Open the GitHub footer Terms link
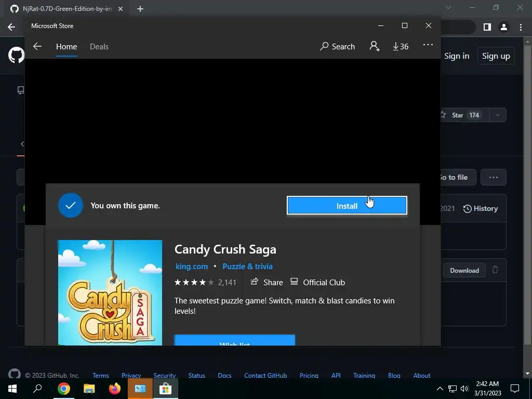The width and height of the screenshot is (532, 399). click(x=101, y=375)
